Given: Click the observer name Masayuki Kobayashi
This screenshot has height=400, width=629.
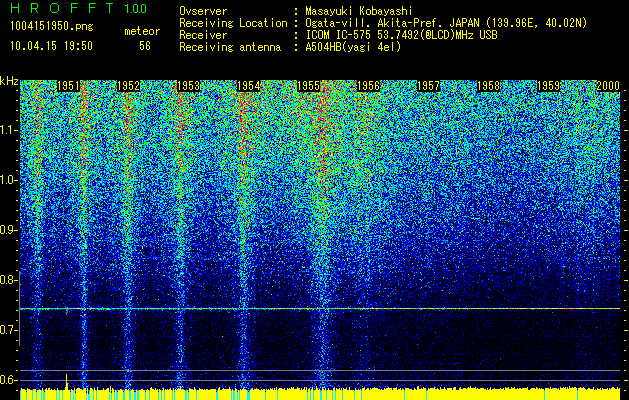Looking at the screenshot, I should point(359,11).
